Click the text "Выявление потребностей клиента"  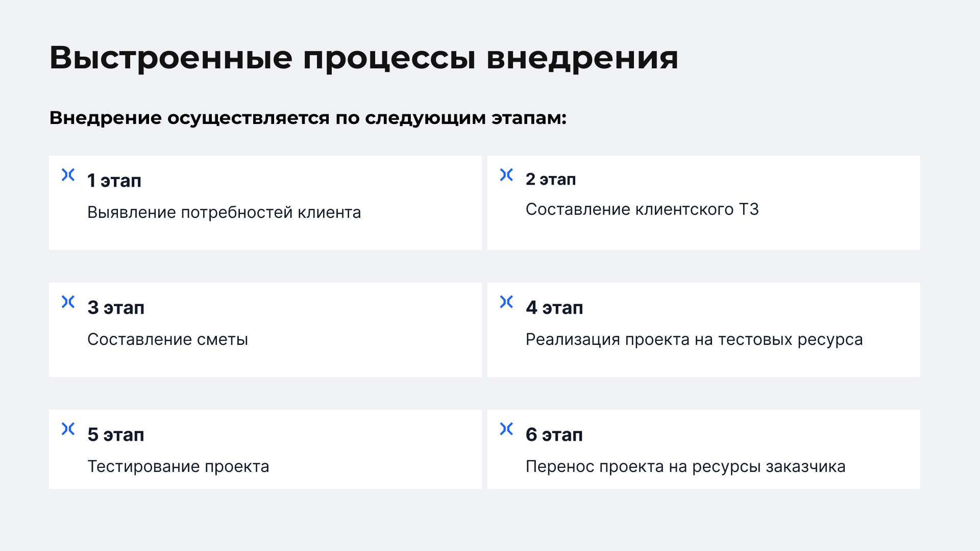224,212
